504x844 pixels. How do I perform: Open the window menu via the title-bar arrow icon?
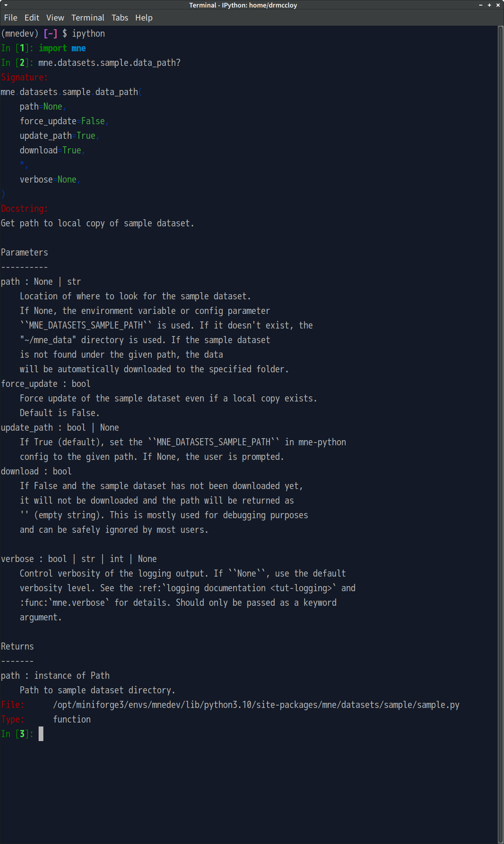pos(6,5)
